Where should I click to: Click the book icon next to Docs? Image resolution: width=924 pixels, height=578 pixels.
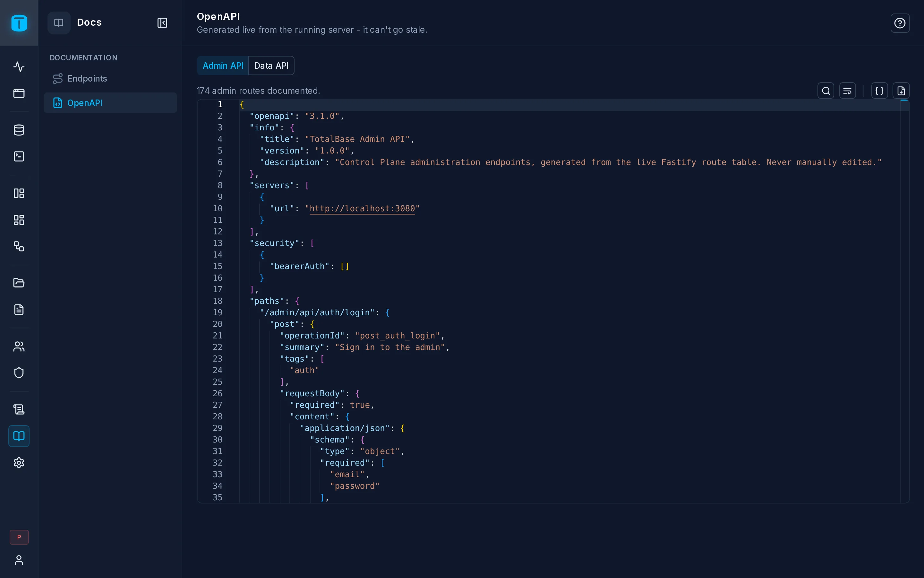tap(59, 22)
